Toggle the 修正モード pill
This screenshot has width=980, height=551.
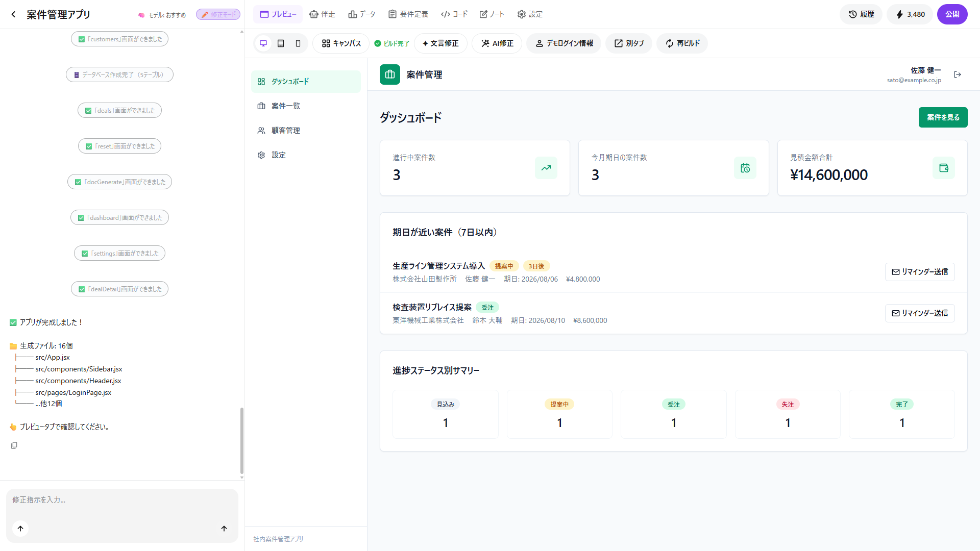[x=218, y=15]
